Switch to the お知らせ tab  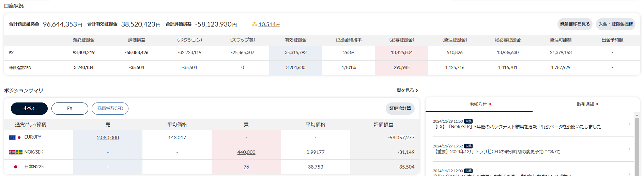coord(478,105)
